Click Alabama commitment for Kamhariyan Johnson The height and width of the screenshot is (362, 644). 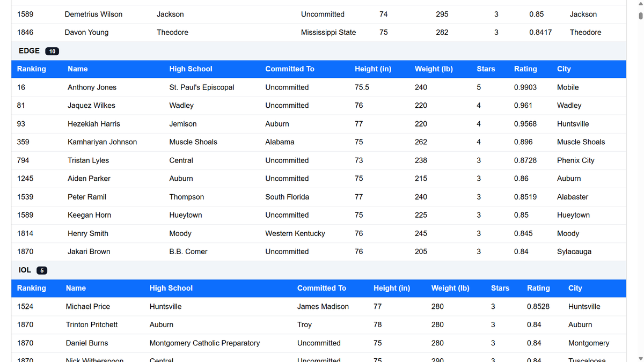pyautogui.click(x=280, y=142)
